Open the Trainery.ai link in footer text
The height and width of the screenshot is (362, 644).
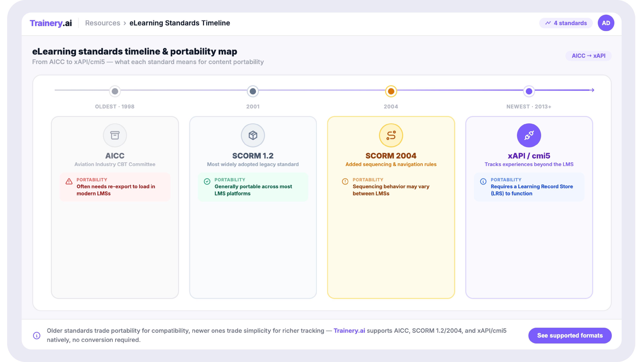pos(349,330)
